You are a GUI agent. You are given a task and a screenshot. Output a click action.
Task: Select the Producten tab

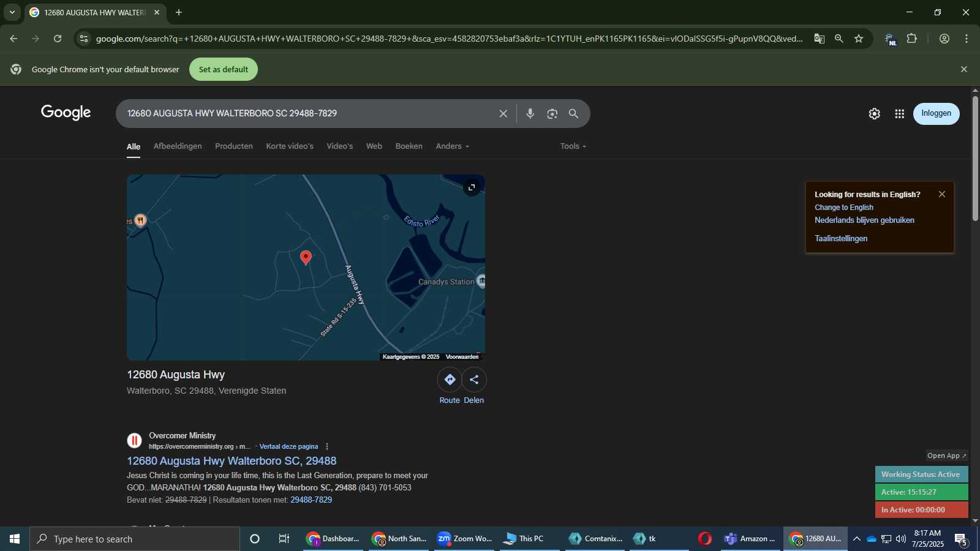[234, 146]
